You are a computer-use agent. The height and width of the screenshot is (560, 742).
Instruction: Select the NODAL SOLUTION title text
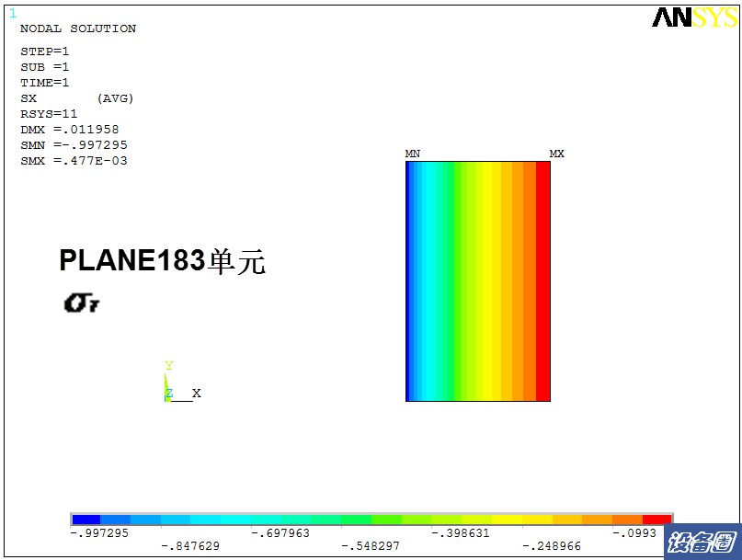pos(78,29)
